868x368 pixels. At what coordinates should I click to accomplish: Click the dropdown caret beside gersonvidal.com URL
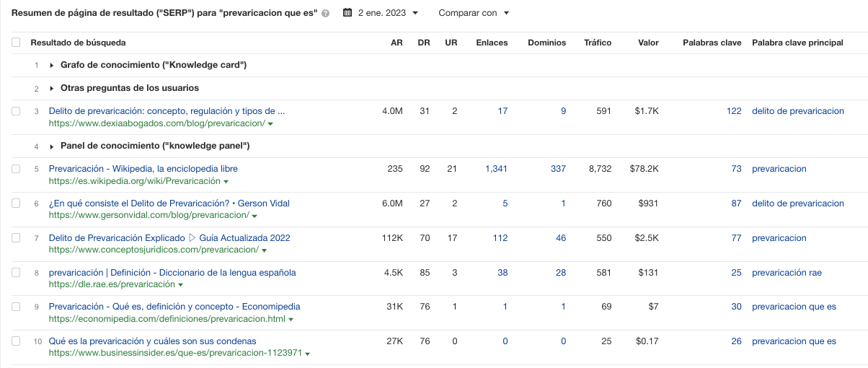click(x=254, y=216)
